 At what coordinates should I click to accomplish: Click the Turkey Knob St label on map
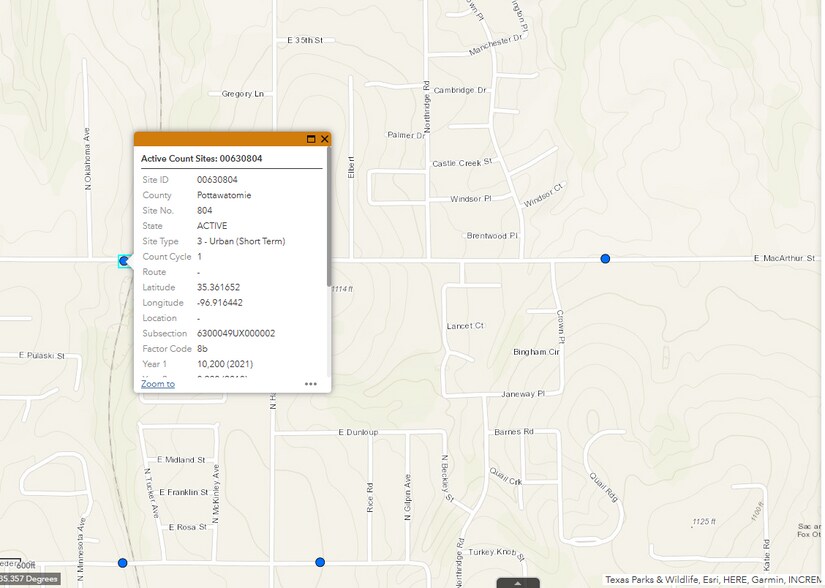496,552
